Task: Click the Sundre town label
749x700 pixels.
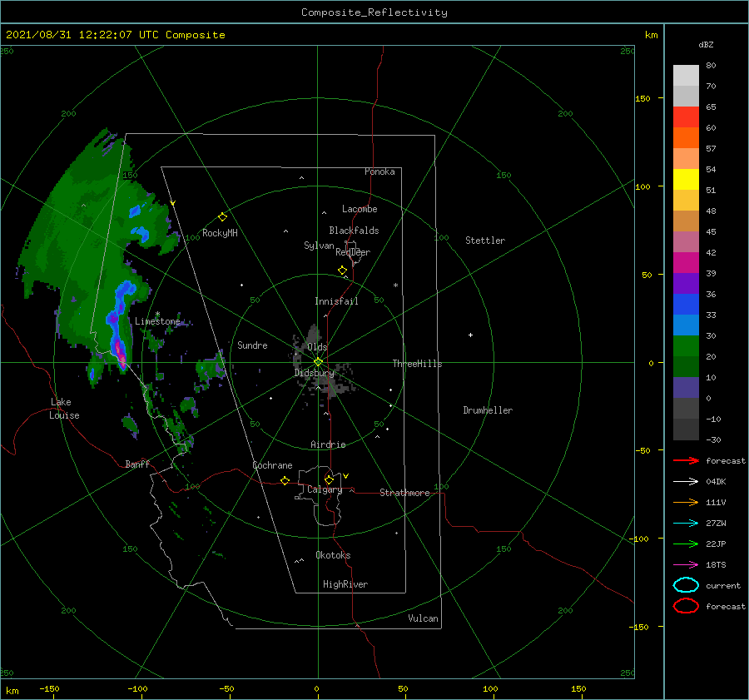Action: (252, 345)
